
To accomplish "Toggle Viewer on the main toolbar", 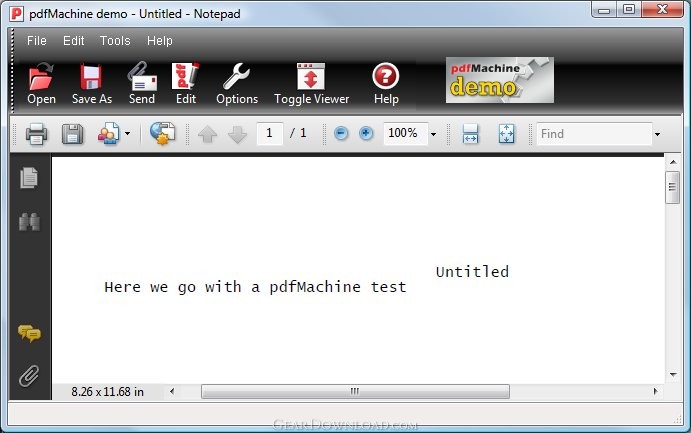I will click(x=311, y=84).
